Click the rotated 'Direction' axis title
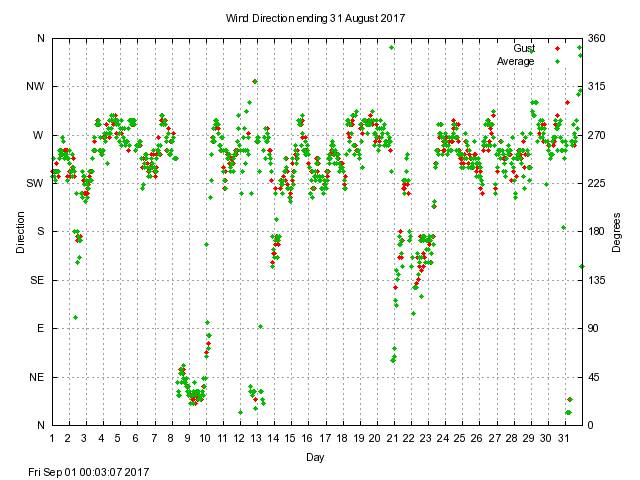This screenshot has width=640, height=480. (20, 232)
